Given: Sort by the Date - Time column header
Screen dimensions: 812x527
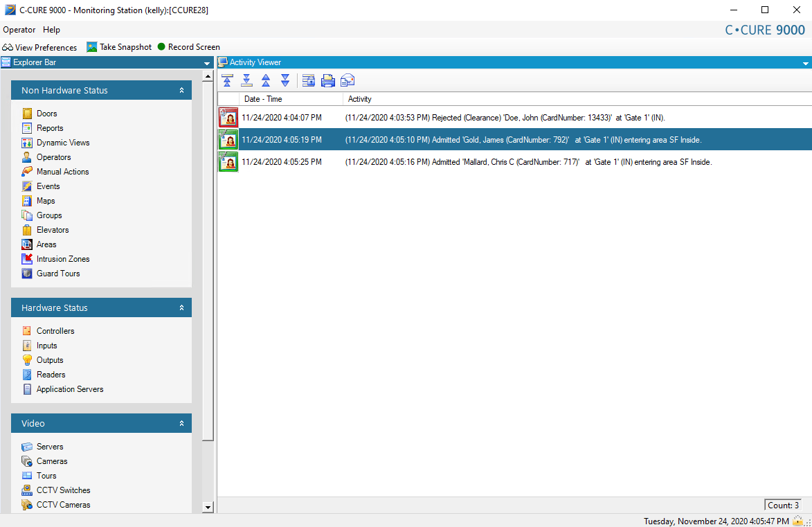Looking at the screenshot, I should click(291, 99).
